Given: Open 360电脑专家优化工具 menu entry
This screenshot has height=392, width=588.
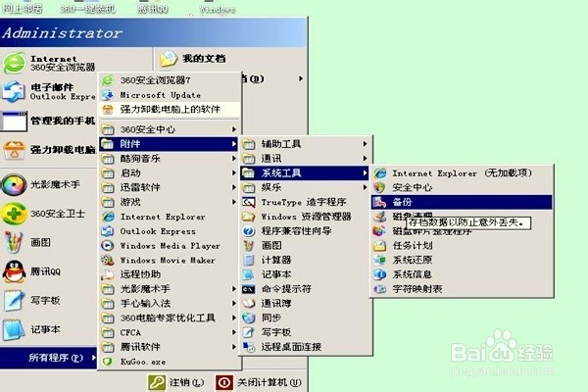Looking at the screenshot, I should point(169,318).
